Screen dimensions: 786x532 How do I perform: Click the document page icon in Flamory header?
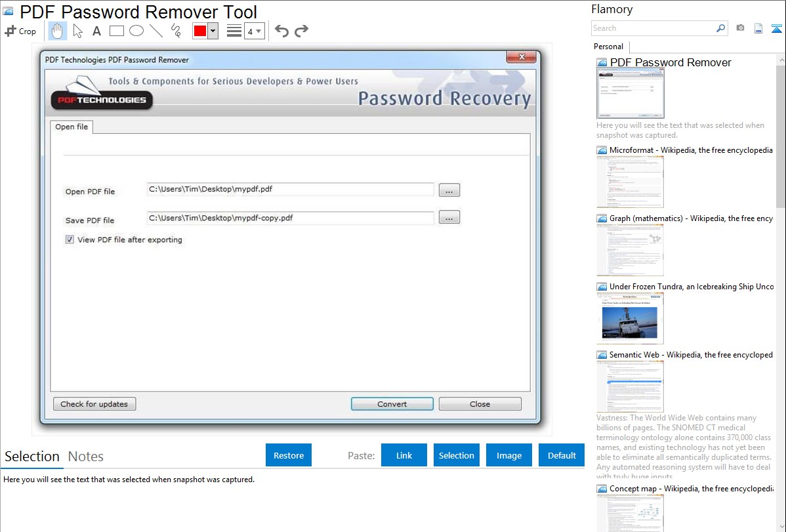[758, 28]
